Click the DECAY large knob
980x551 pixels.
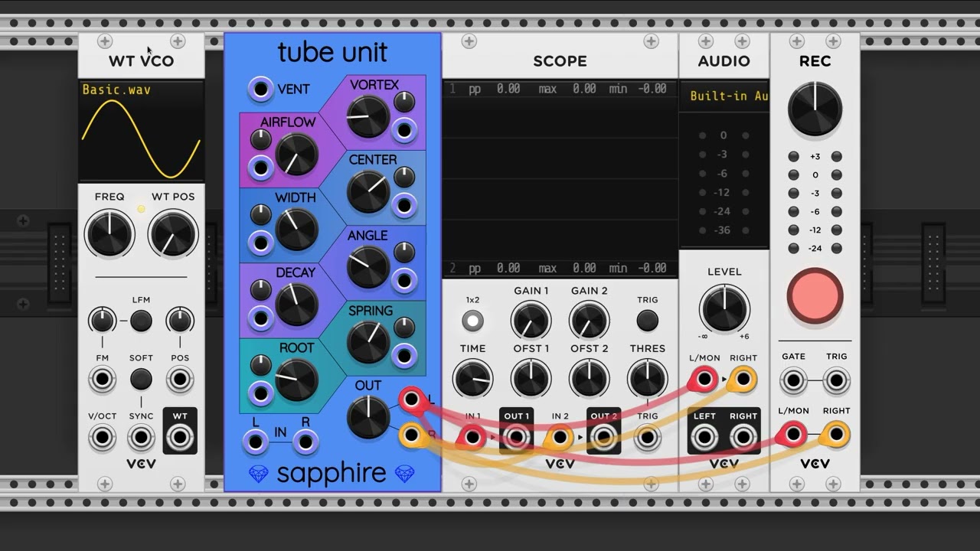[x=296, y=305]
